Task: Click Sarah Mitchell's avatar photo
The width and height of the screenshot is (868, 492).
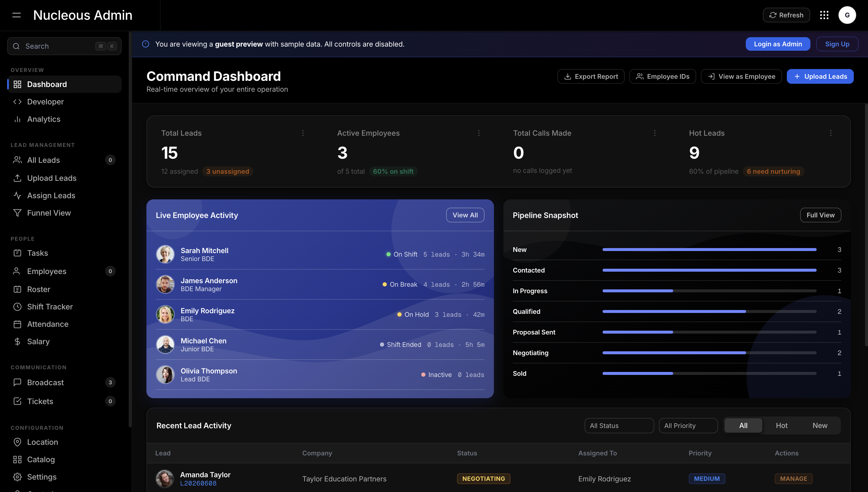Action: [x=165, y=255]
